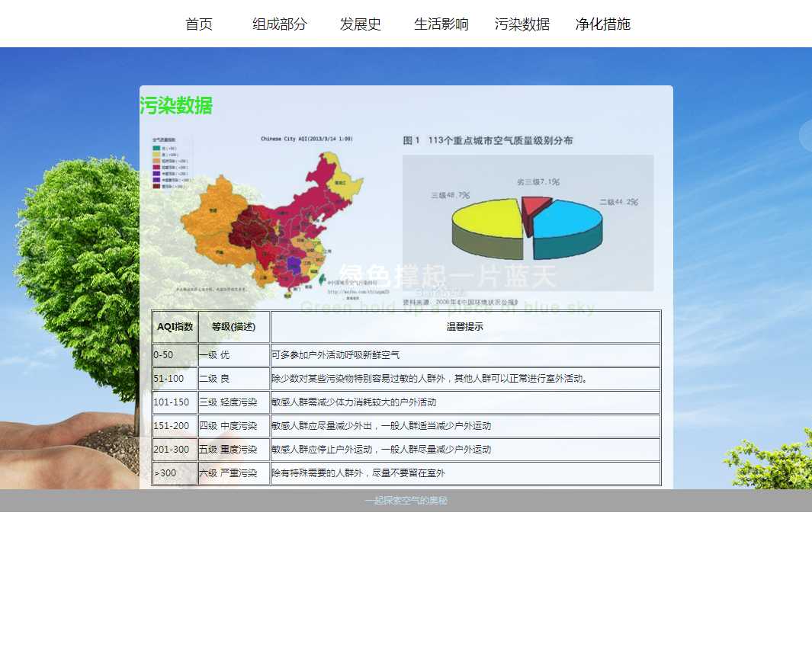This screenshot has width=812, height=647.
Task: Select 发展史 in the navigation bar
Action: pyautogui.click(x=361, y=24)
